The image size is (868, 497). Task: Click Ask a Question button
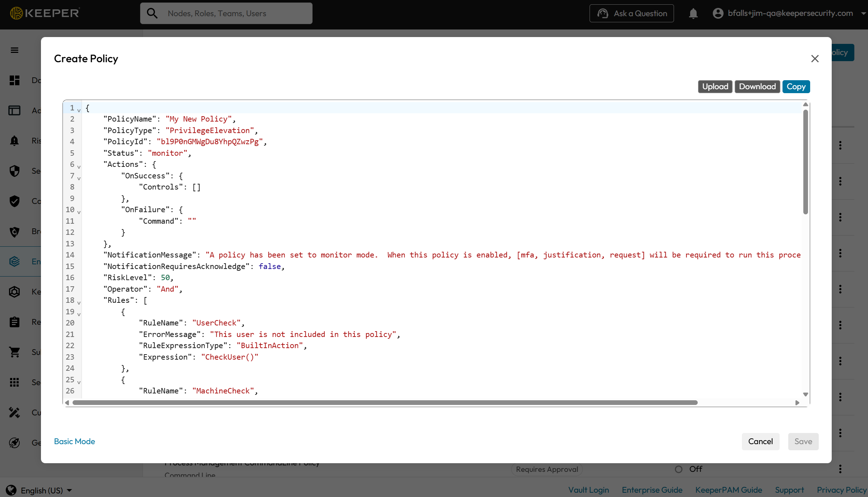point(631,14)
